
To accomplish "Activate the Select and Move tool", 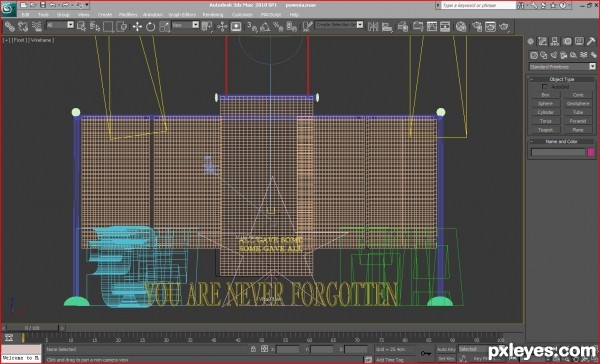I will [137, 26].
